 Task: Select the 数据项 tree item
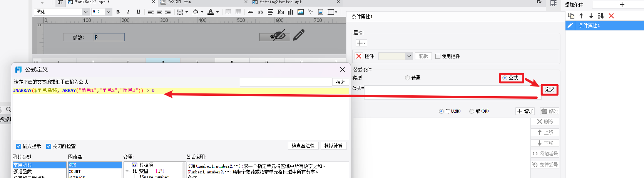click(142, 165)
